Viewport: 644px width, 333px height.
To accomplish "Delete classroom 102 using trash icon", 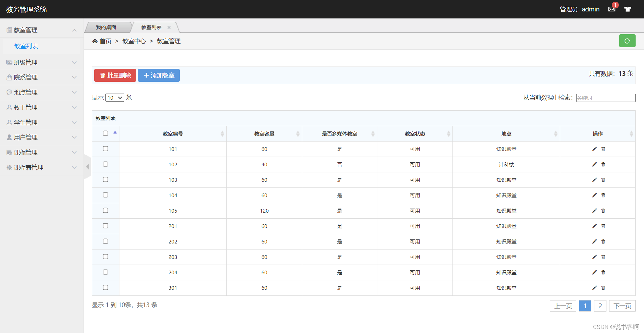I will coord(603,164).
